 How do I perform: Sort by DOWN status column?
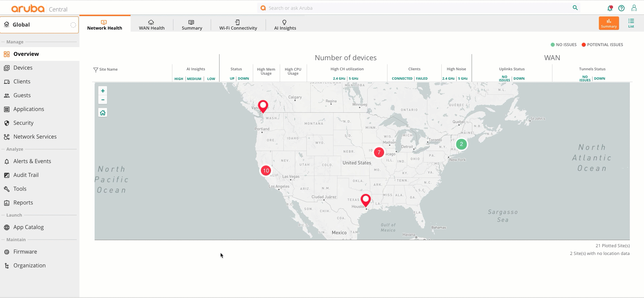coord(243,78)
